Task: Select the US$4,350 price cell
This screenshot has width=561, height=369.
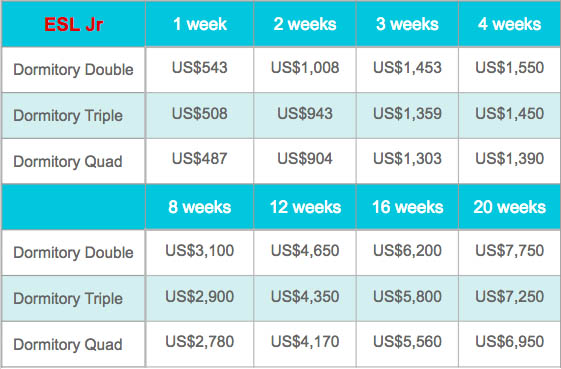Action: [305, 298]
